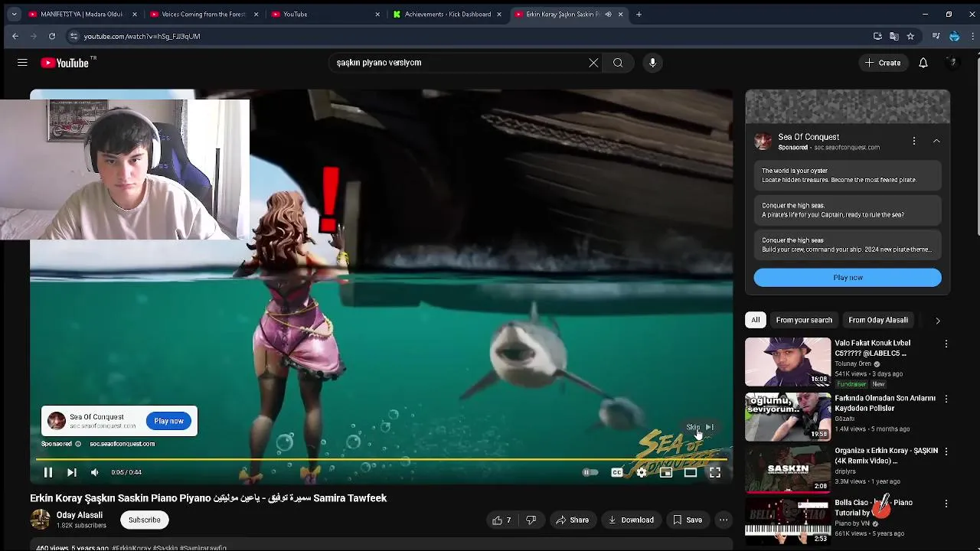Open a new browser tab
Image resolution: width=980 pixels, height=551 pixels.
click(639, 14)
